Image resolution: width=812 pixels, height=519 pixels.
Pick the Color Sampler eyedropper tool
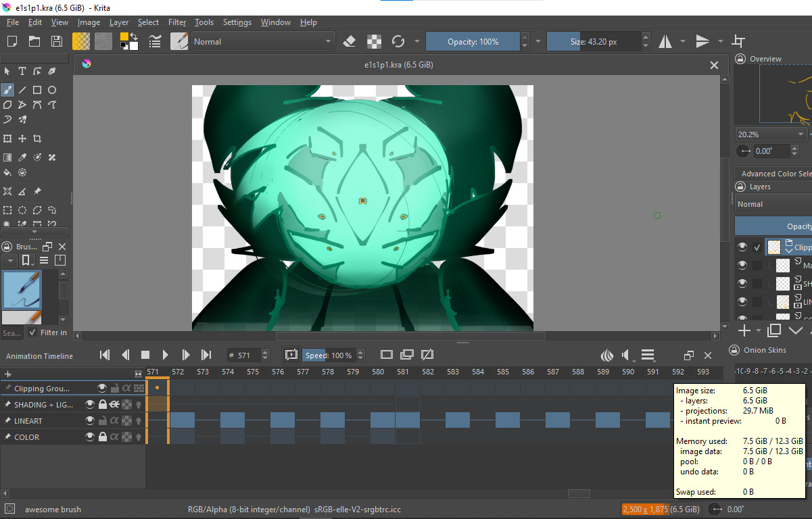[x=22, y=157]
